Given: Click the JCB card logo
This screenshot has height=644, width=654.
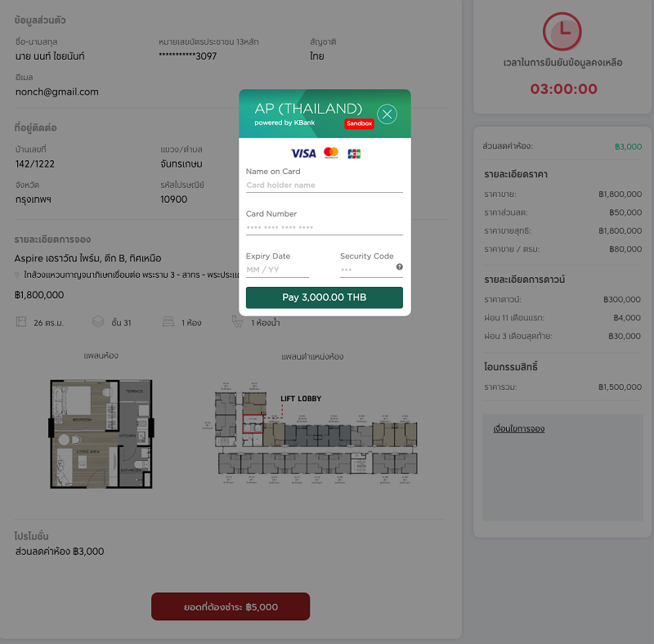Looking at the screenshot, I should pyautogui.click(x=354, y=153).
